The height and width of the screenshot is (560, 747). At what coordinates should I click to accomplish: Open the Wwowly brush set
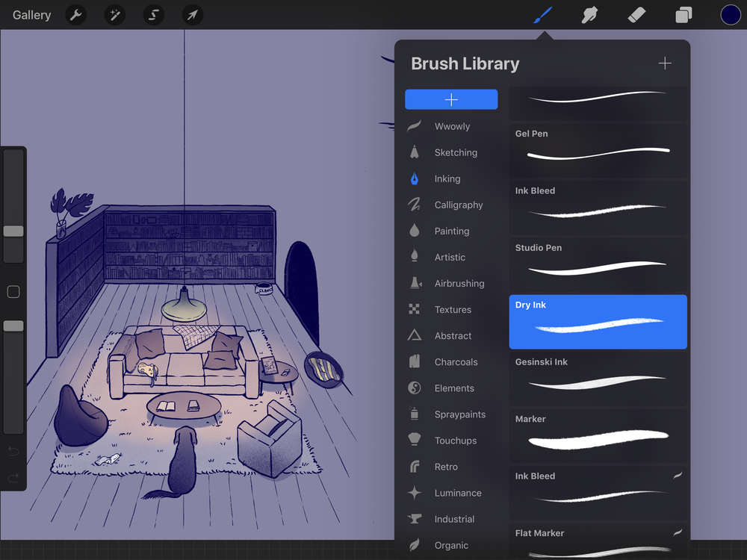tap(451, 126)
